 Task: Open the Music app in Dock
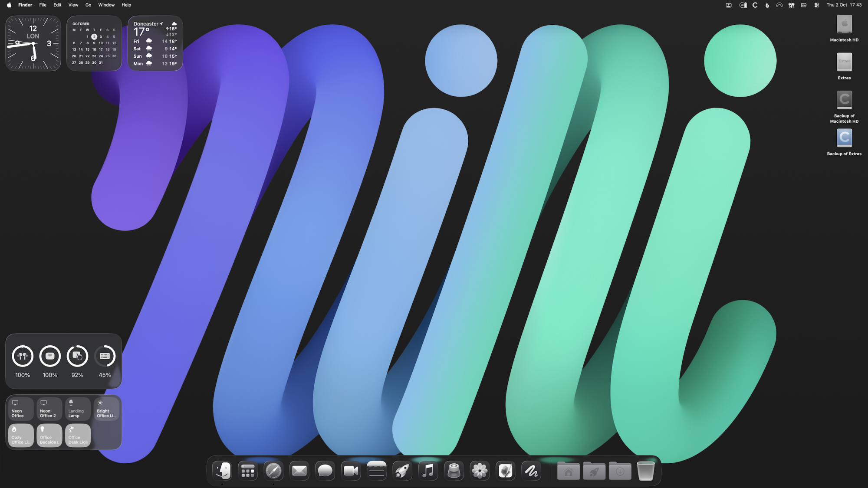(x=428, y=471)
